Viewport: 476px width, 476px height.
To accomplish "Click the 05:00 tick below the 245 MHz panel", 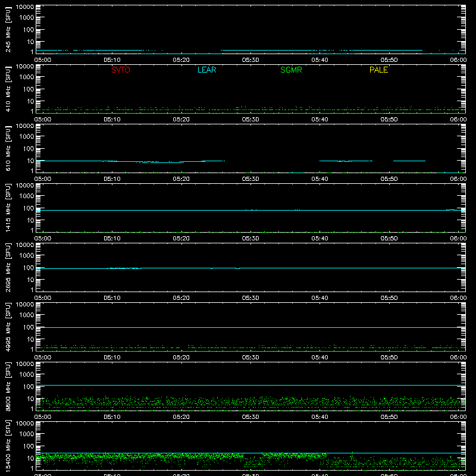I will 43,60.
